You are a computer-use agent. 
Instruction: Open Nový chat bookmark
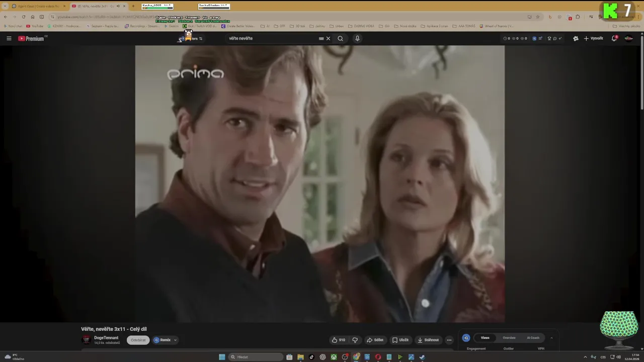[x=13, y=26]
